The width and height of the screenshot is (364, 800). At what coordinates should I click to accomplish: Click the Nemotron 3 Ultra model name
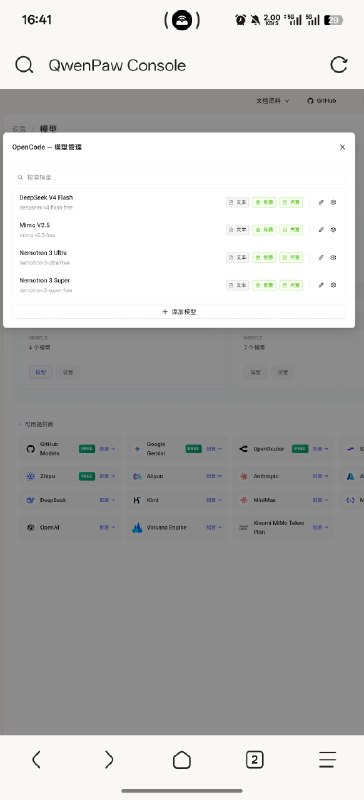click(43, 253)
